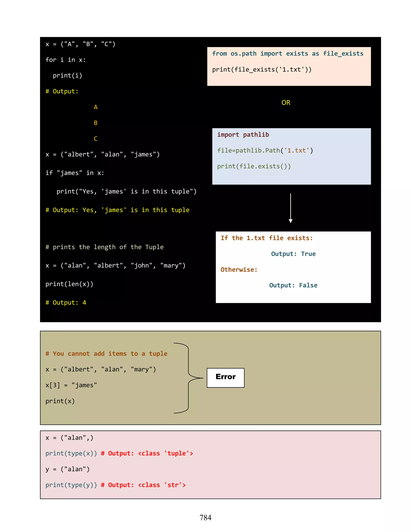Click the line 'x = ("A", "B", "C")'
The height and width of the screenshot is (532, 411).
(x=80, y=44)
